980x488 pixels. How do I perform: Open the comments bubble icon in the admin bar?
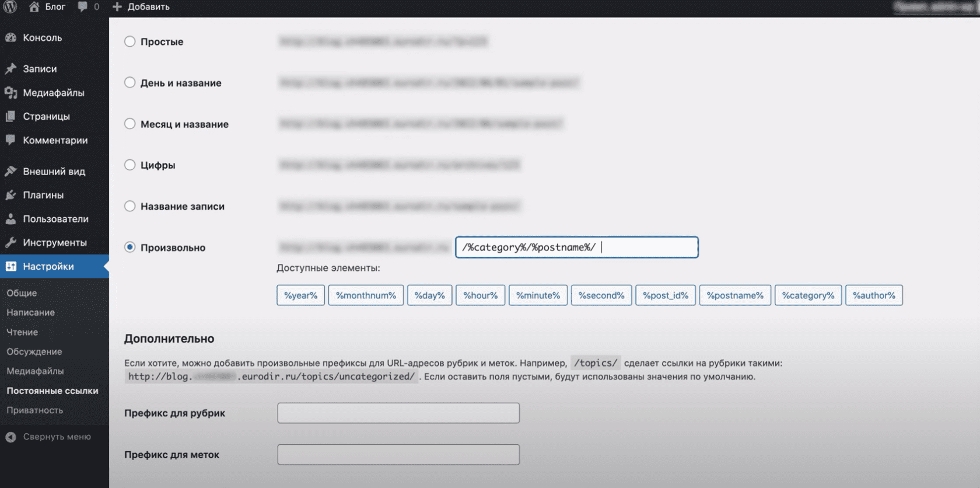coord(82,6)
